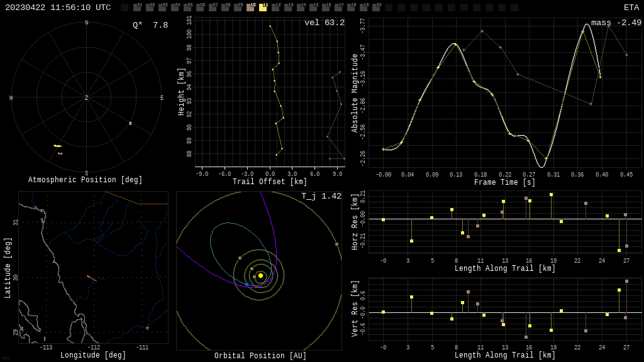Click the ETA shower label
Viewport: 644px width, 362px height.
(x=631, y=8)
